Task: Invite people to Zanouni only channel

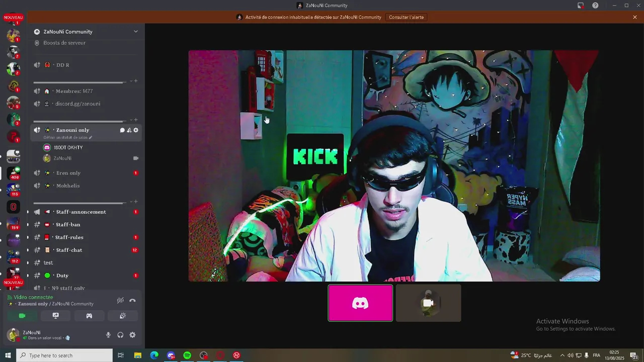Action: pyautogui.click(x=129, y=130)
